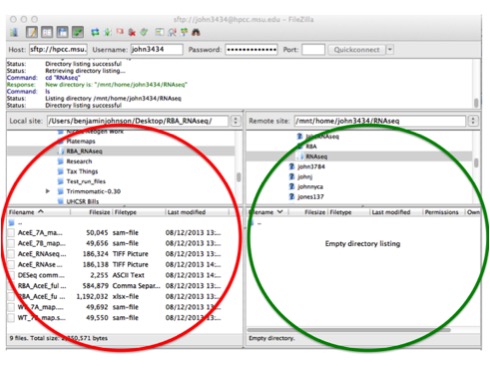Reconnect to the last server

click(x=144, y=32)
